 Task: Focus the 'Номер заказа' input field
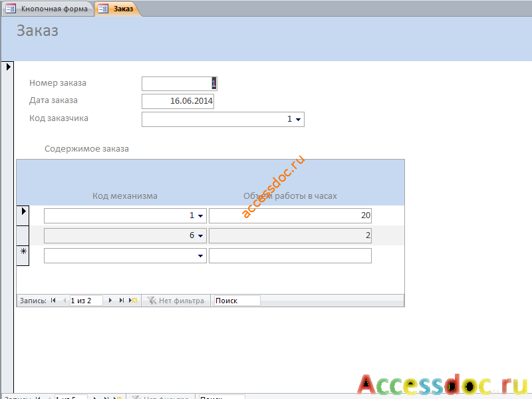(x=179, y=84)
